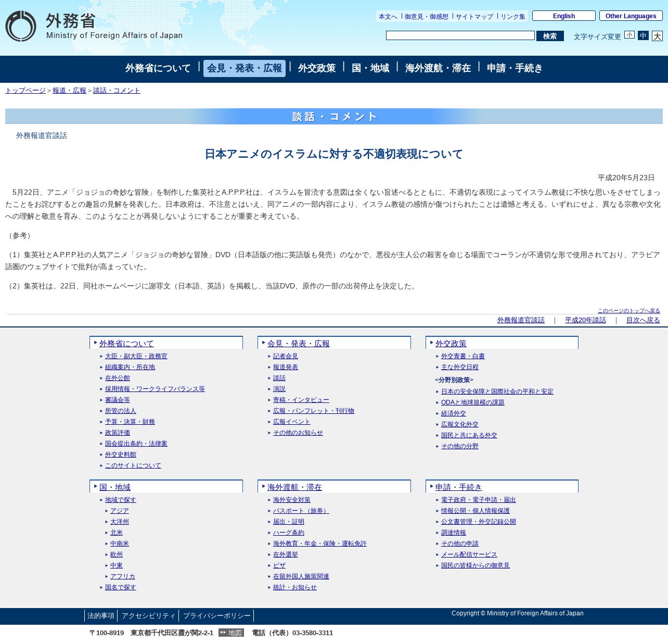The width and height of the screenshot is (668, 644).
Task: Open 大臣・副大臣・政務官 link
Action: (136, 356)
